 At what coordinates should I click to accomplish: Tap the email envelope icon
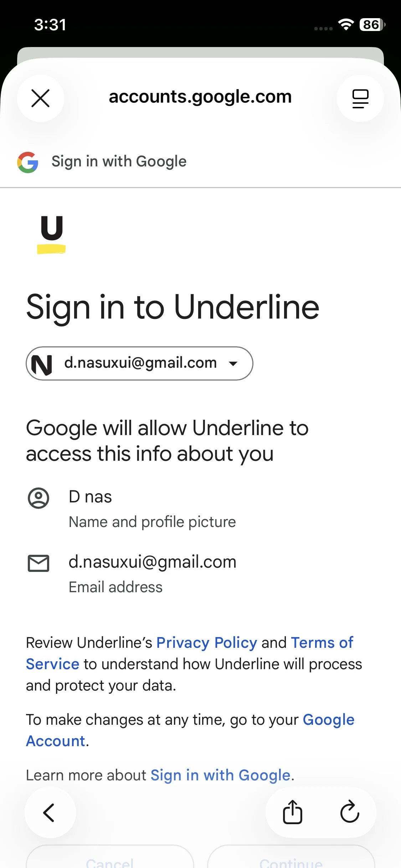point(38,563)
